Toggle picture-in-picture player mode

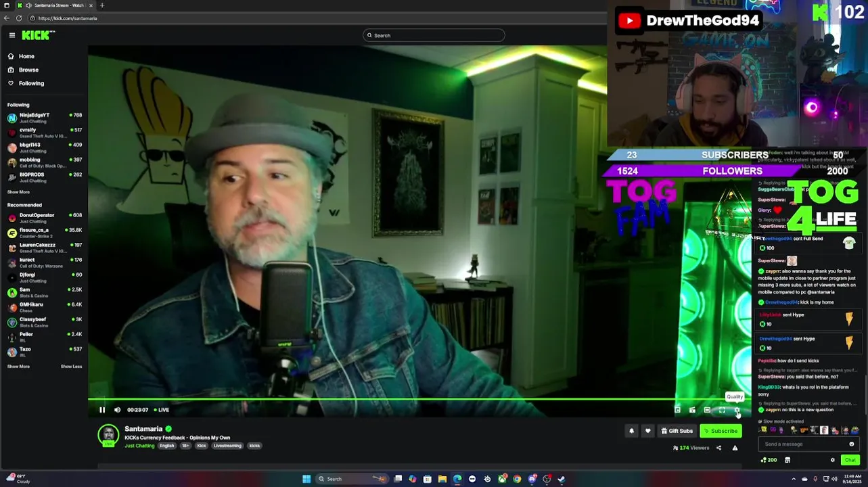pyautogui.click(x=677, y=410)
